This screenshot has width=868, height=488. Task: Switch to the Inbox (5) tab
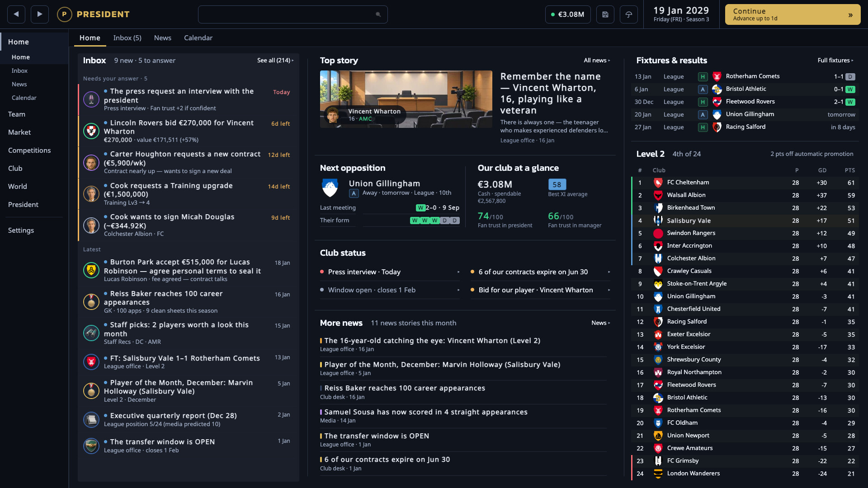(127, 38)
